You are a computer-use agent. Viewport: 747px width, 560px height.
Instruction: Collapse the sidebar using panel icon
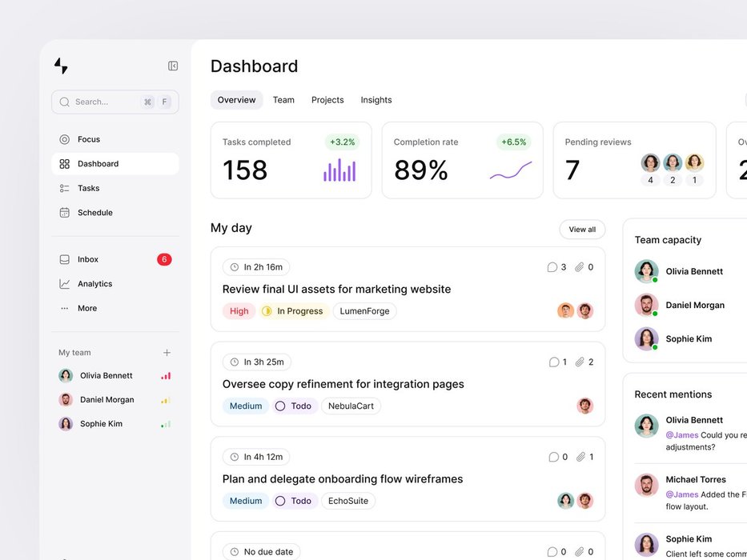click(x=173, y=66)
